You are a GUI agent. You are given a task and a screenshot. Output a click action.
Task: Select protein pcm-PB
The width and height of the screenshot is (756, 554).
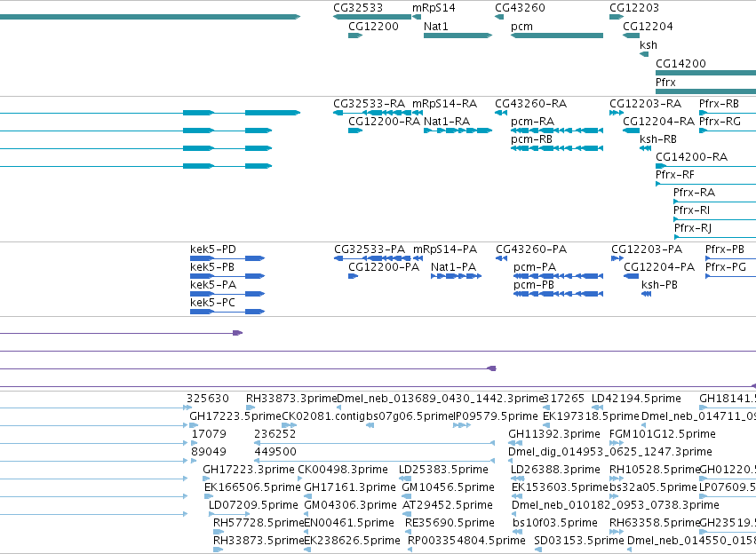coord(534,285)
